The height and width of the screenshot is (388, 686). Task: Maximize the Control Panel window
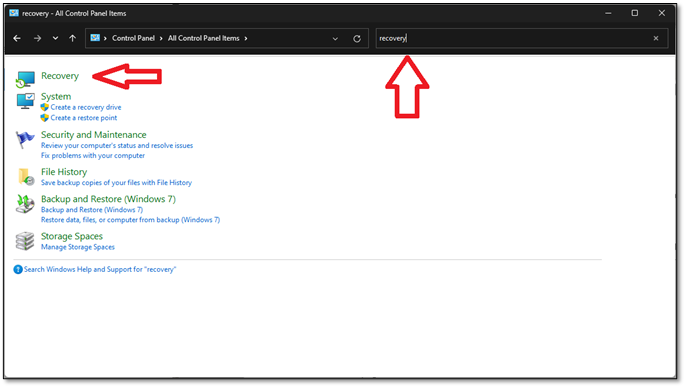click(x=635, y=13)
